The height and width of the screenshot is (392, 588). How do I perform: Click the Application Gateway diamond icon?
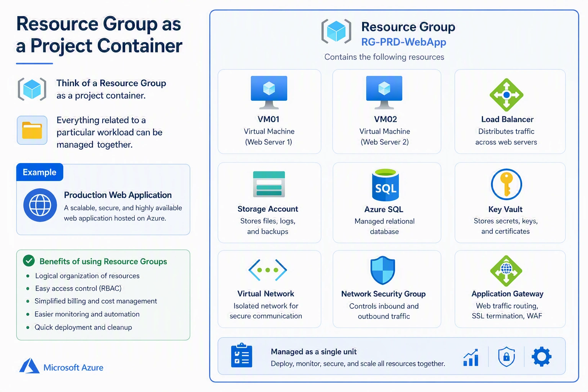coord(506,271)
